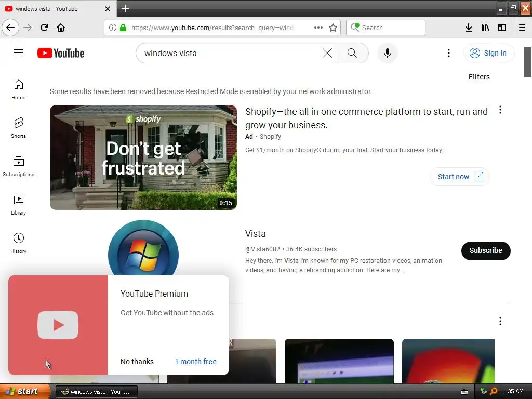Submit search with magnifier button
Image resolution: width=532 pixels, height=399 pixels.
click(352, 53)
